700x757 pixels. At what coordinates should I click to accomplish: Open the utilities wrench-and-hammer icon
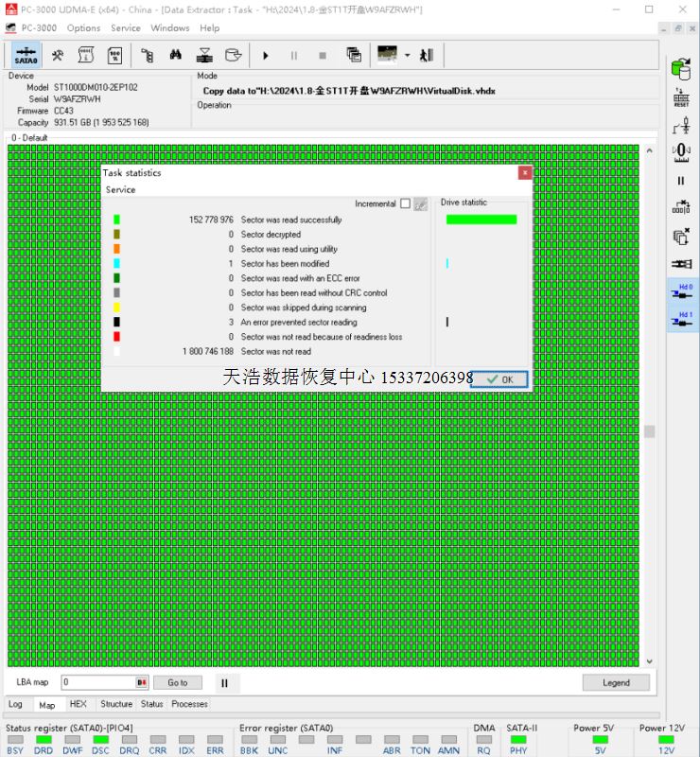[x=58, y=55]
